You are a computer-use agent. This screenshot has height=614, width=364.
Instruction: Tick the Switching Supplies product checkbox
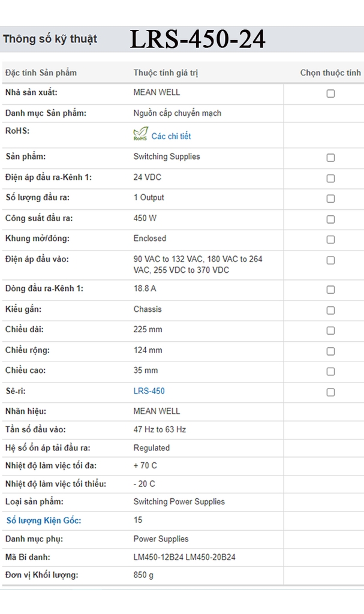click(x=330, y=158)
